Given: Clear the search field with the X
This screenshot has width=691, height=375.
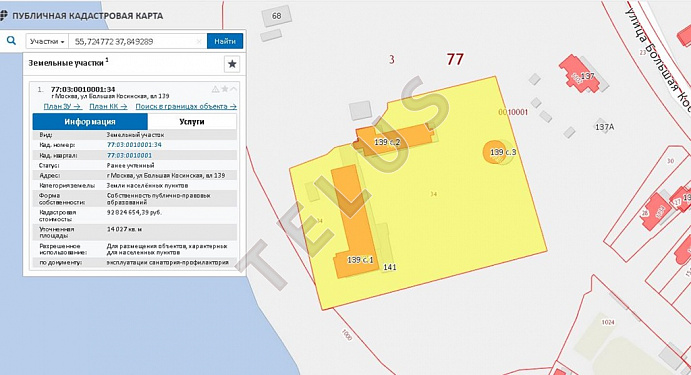Looking at the screenshot, I should tap(199, 41).
